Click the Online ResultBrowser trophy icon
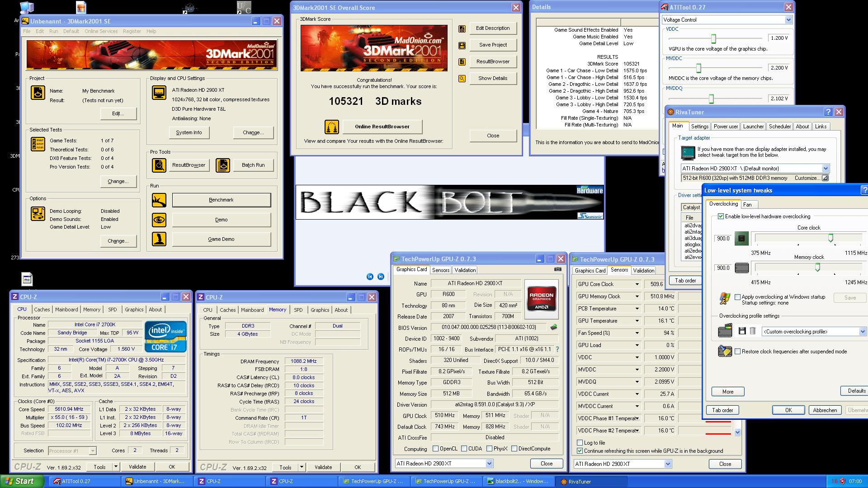868x488 pixels. [x=332, y=127]
